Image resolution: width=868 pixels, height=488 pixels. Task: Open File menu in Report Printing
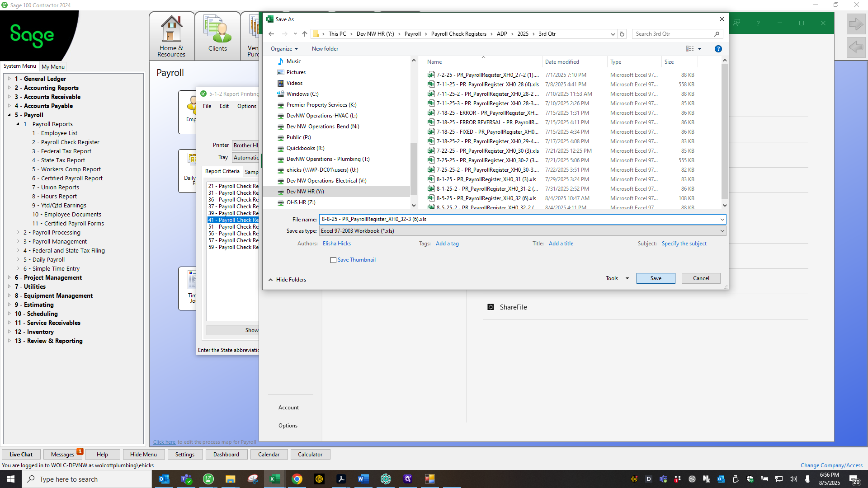207,106
